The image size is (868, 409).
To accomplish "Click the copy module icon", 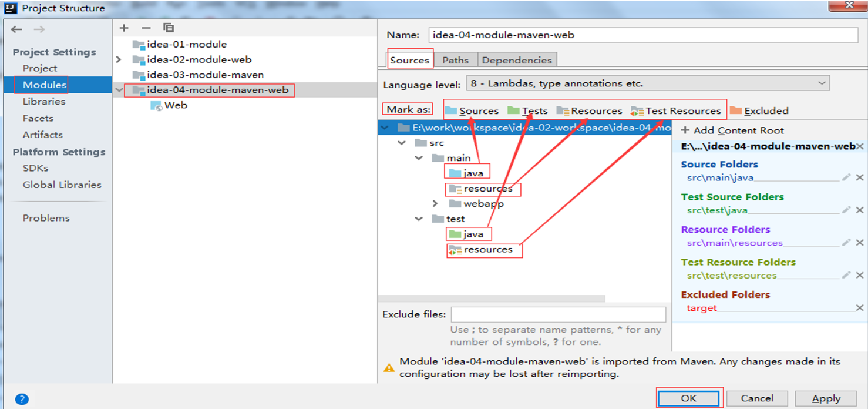I will click(169, 28).
